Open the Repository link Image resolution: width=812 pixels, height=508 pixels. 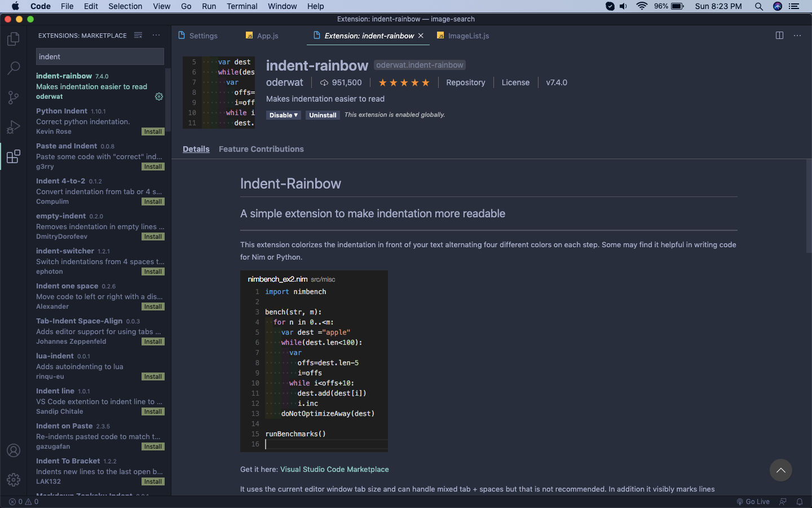466,82
